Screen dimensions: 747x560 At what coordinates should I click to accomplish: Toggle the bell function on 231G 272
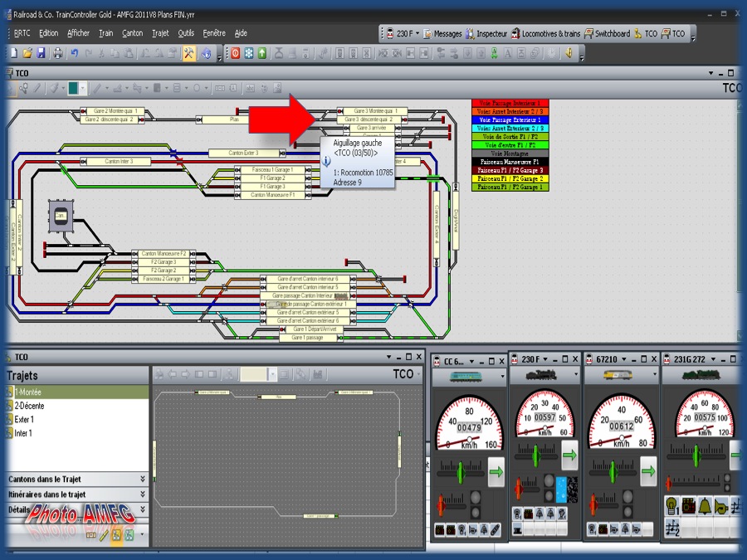(704, 506)
